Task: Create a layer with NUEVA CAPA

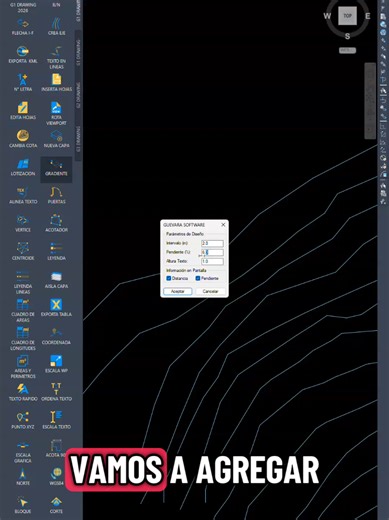Action: [56, 139]
